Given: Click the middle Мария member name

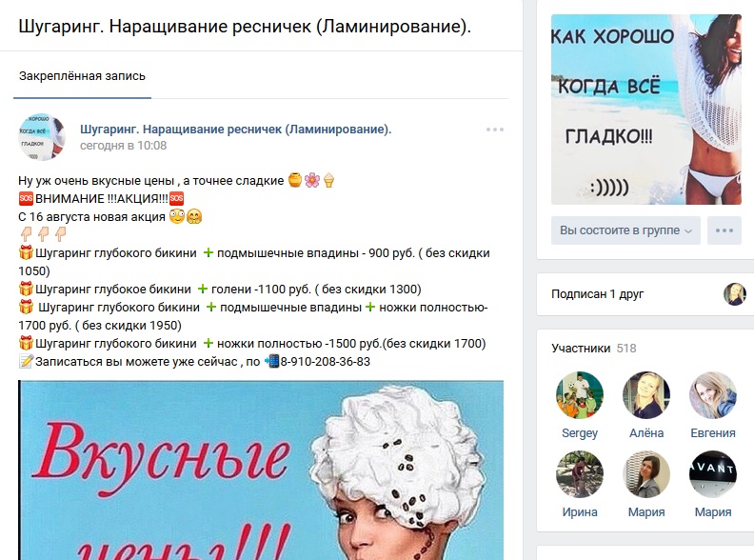Looking at the screenshot, I should click(646, 512).
